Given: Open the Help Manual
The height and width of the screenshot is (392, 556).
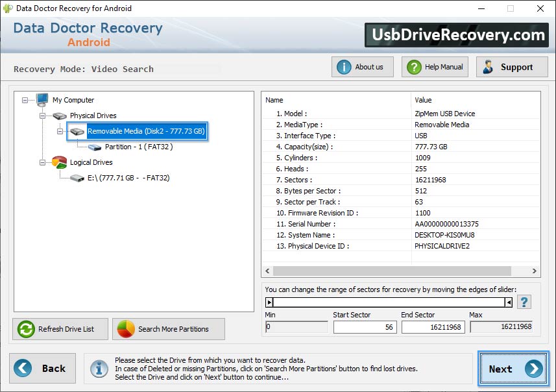Looking at the screenshot, I should click(x=435, y=67).
